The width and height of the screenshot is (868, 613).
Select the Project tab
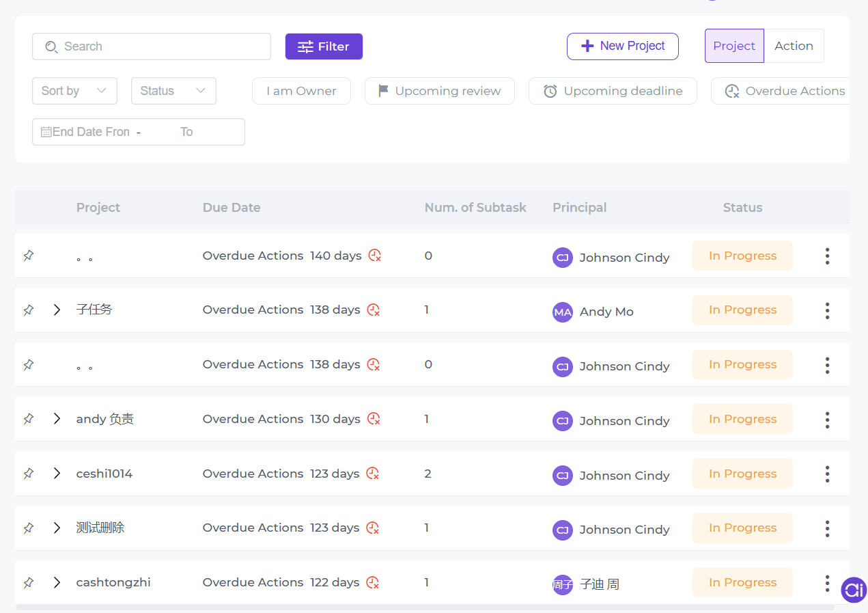click(734, 46)
